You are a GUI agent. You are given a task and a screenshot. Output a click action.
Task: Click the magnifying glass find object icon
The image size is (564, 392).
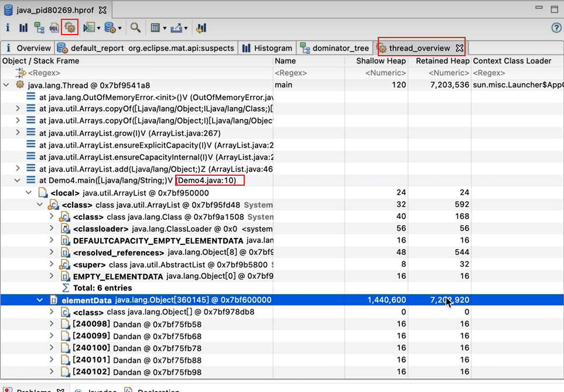[x=135, y=28]
